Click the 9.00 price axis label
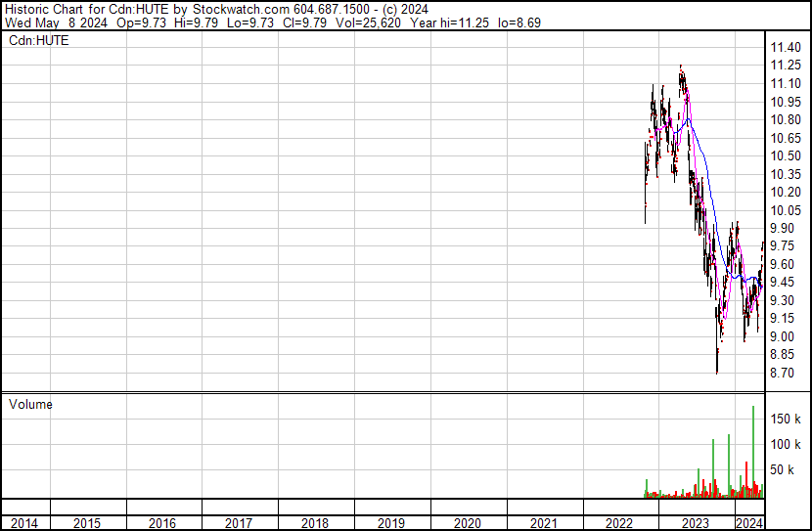 782,337
